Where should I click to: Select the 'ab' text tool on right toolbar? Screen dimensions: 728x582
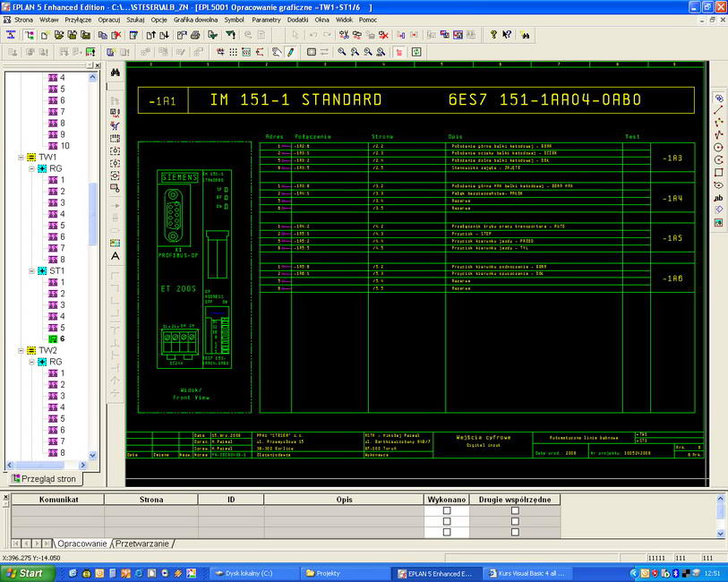718,198
